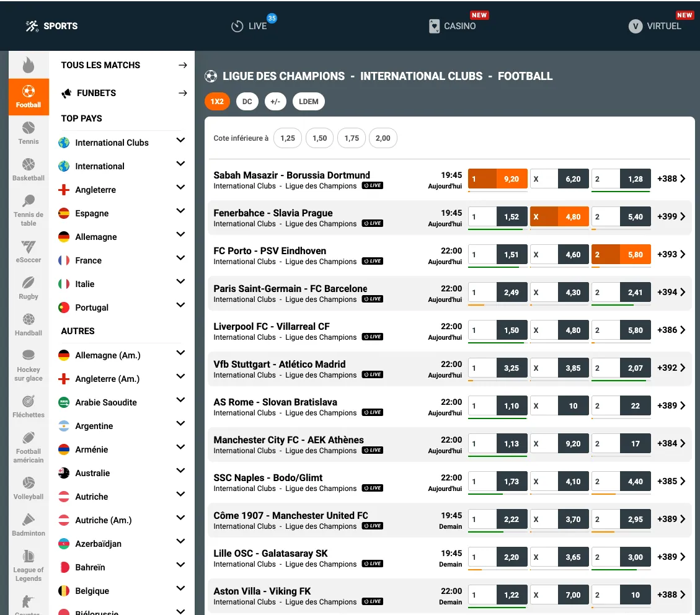Image resolution: width=700 pixels, height=615 pixels.
Task: Click the Argentine flag icon
Action: click(64, 426)
